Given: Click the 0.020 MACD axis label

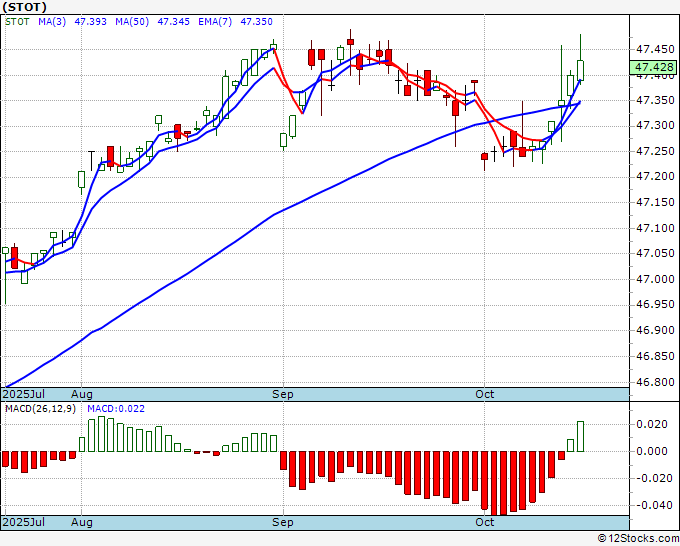Looking at the screenshot, I should click(652, 424).
